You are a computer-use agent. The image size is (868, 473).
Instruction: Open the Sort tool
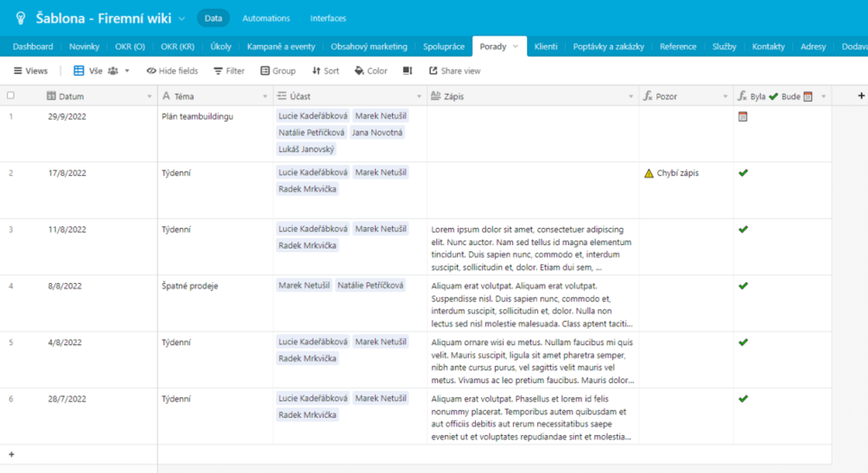326,71
